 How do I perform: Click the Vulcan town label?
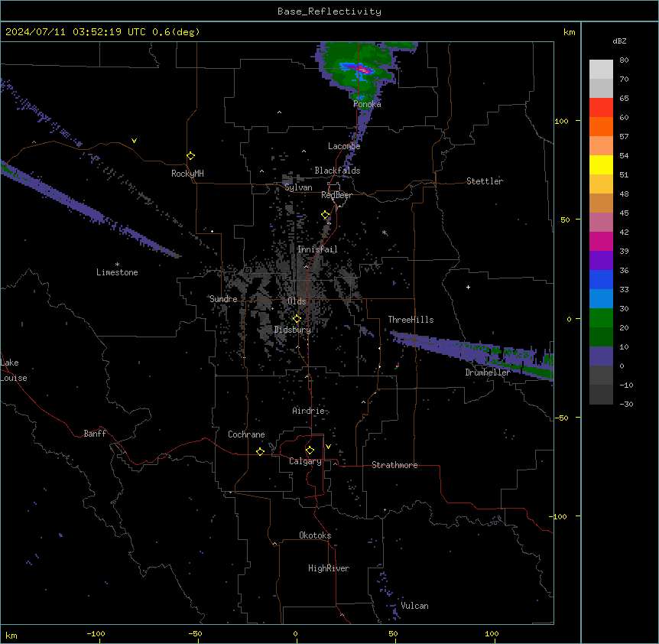pos(415,606)
